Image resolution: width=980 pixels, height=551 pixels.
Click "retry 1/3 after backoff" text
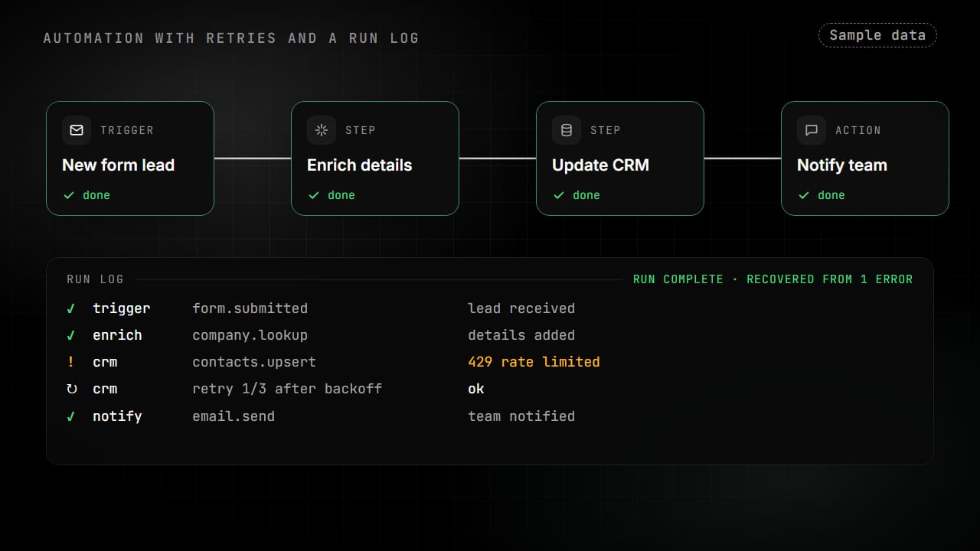[287, 389]
